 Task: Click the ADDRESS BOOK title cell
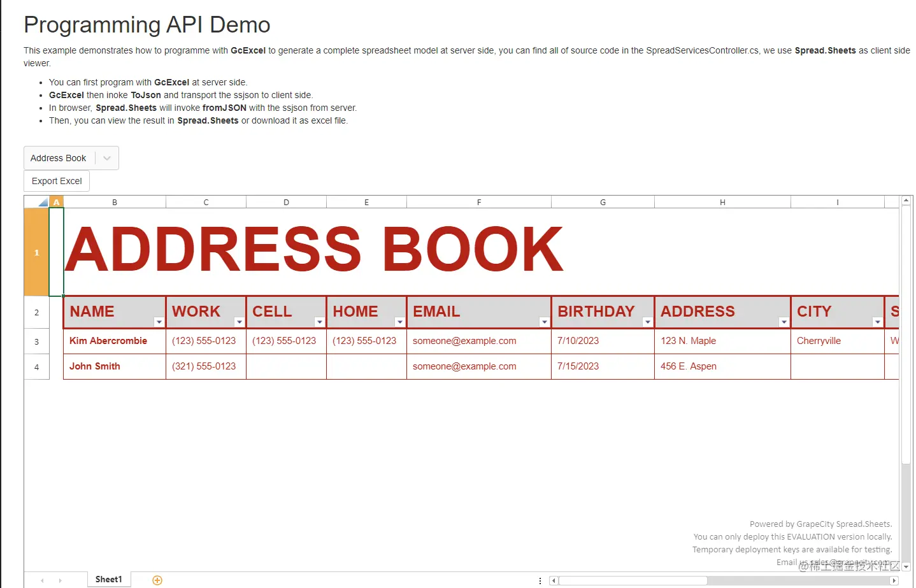(315, 250)
